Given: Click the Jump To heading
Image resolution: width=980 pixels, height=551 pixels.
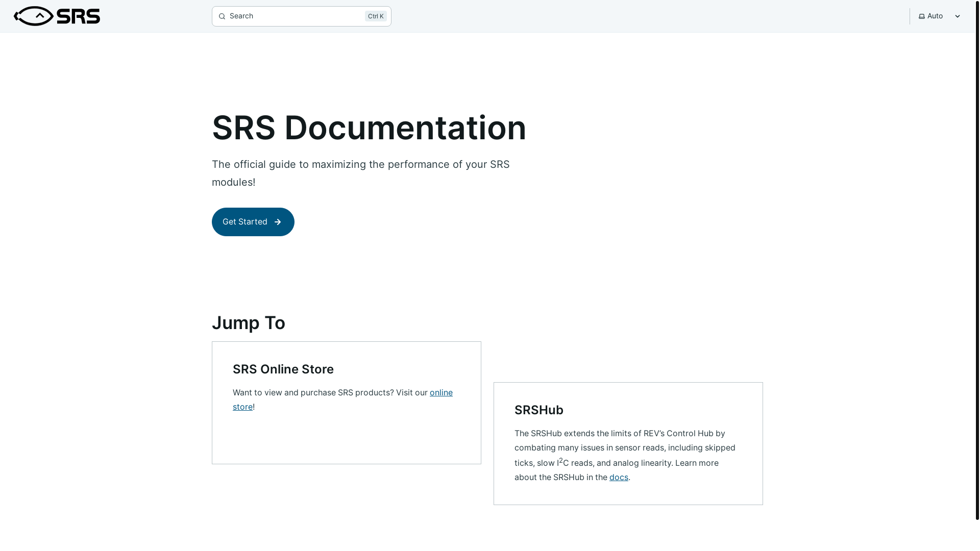Looking at the screenshot, I should [x=249, y=322].
